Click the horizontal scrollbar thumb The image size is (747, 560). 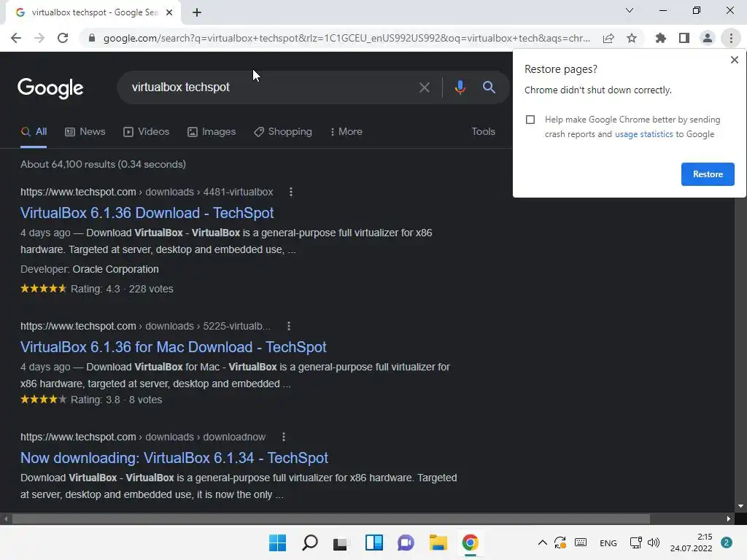pyautogui.click(x=331, y=519)
